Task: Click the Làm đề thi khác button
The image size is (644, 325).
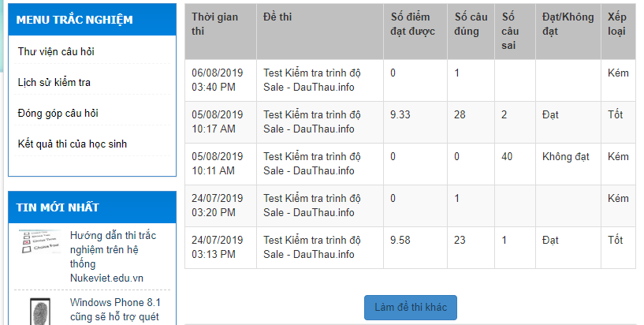Action: [x=410, y=307]
